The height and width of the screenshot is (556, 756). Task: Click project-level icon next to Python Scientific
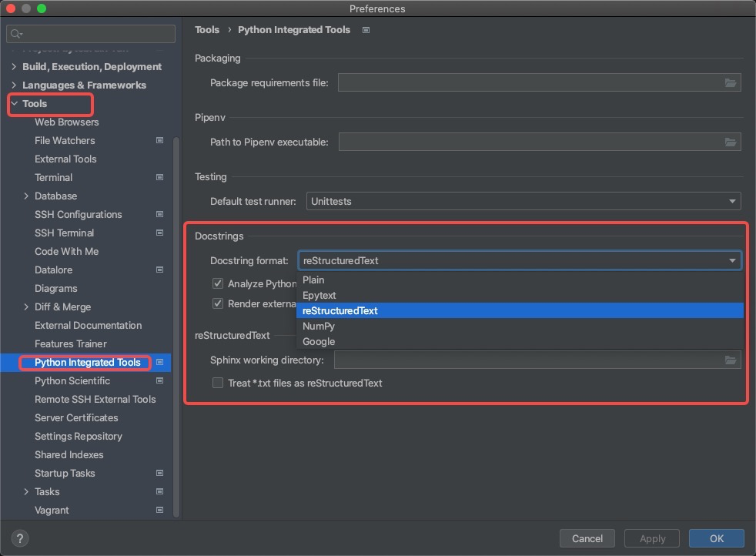pyautogui.click(x=159, y=380)
